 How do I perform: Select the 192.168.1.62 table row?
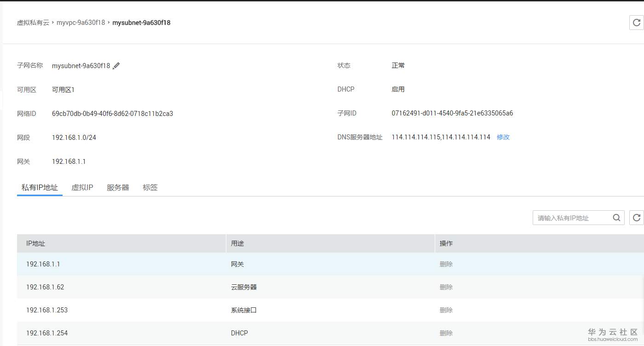click(x=184, y=287)
